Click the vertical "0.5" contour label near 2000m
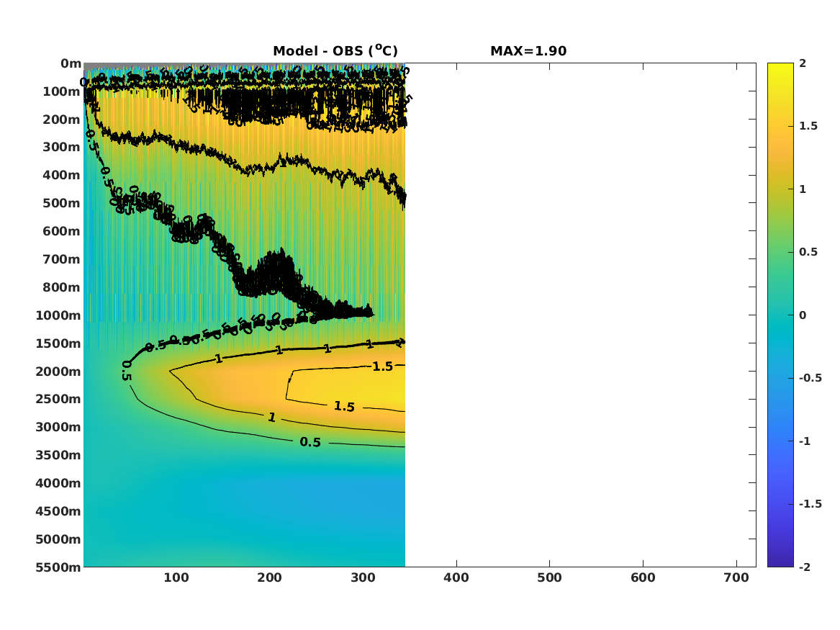 pos(127,371)
